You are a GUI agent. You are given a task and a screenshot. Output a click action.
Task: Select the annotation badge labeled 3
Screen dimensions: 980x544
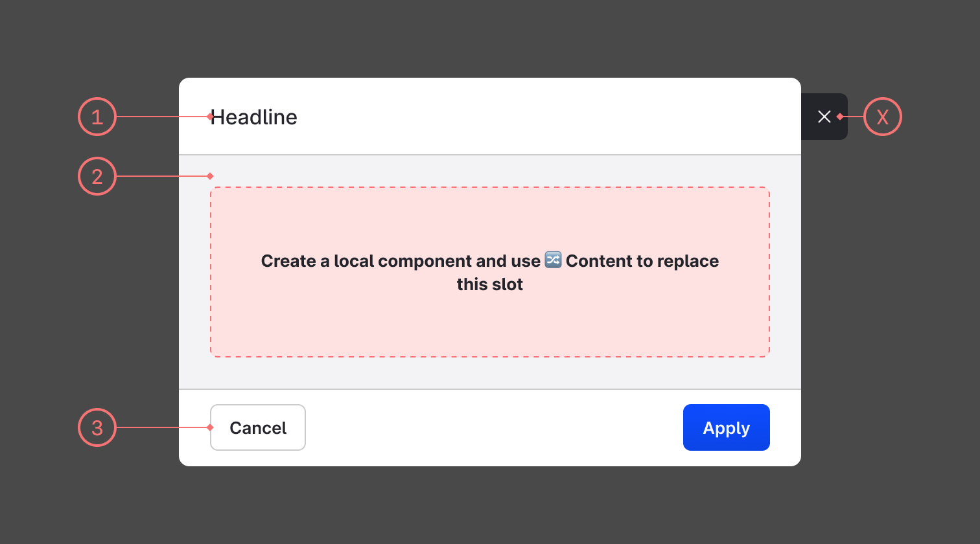point(97,427)
